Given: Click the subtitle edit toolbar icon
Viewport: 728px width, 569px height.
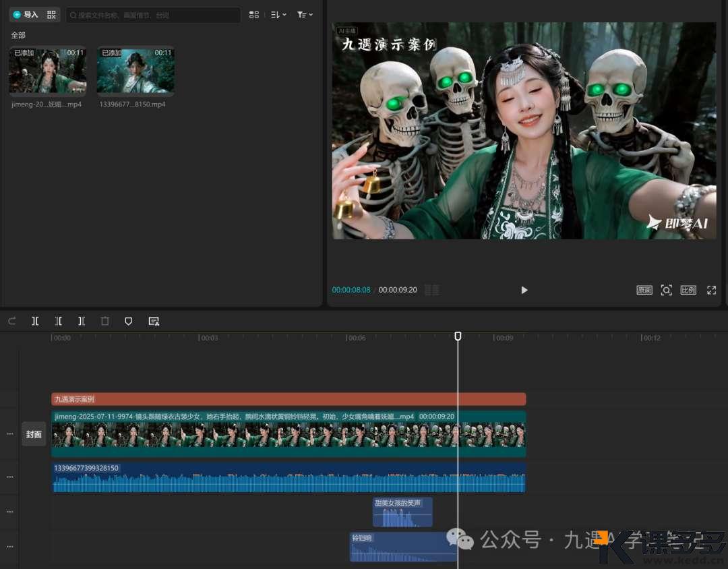Looking at the screenshot, I should coord(154,321).
